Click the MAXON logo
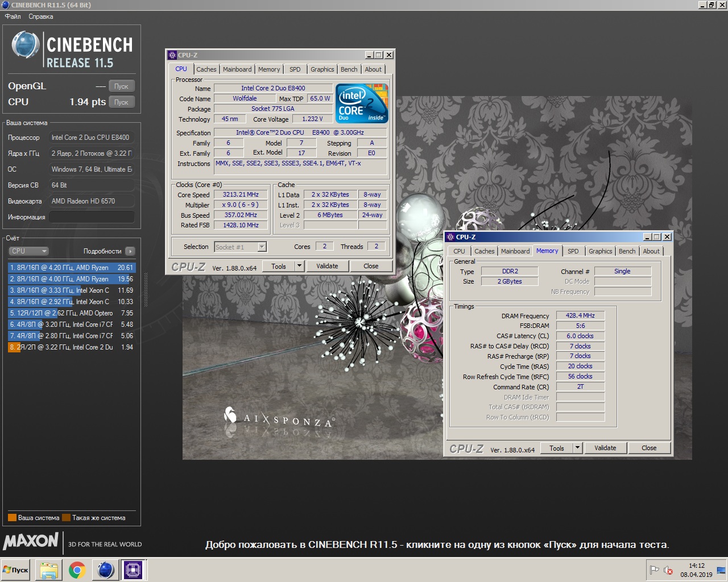 tap(31, 541)
